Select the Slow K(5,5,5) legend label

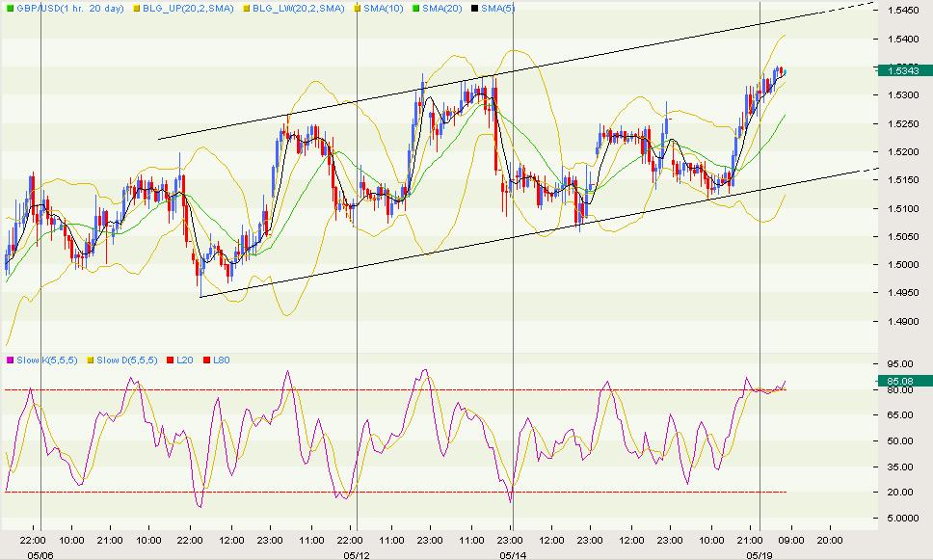[47, 360]
